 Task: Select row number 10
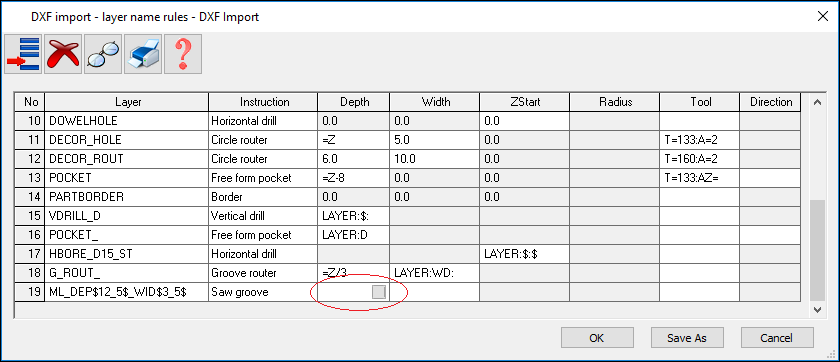click(29, 121)
